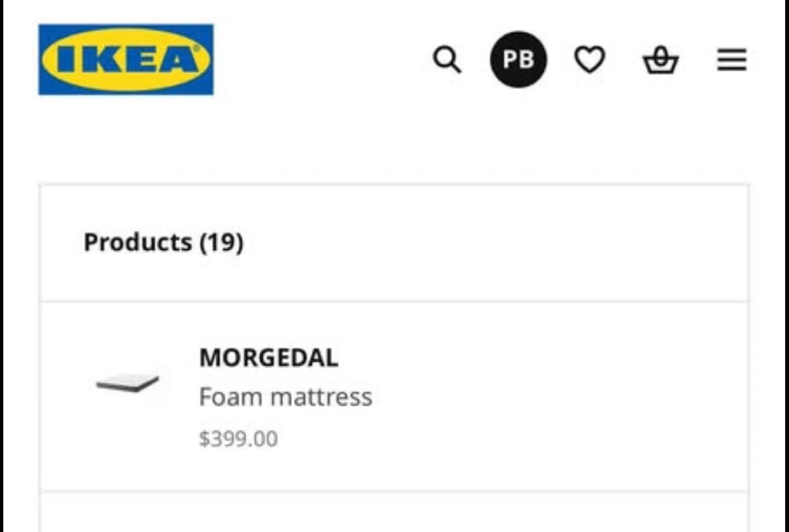Select the partially visible next product row
The width and height of the screenshot is (789, 532).
394,513
